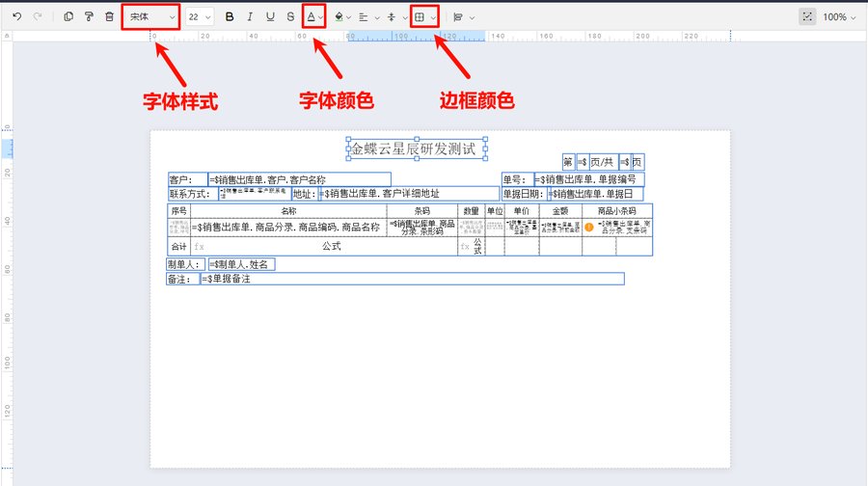Select the =$销售出库单.客户详细地址 field

tap(409, 194)
